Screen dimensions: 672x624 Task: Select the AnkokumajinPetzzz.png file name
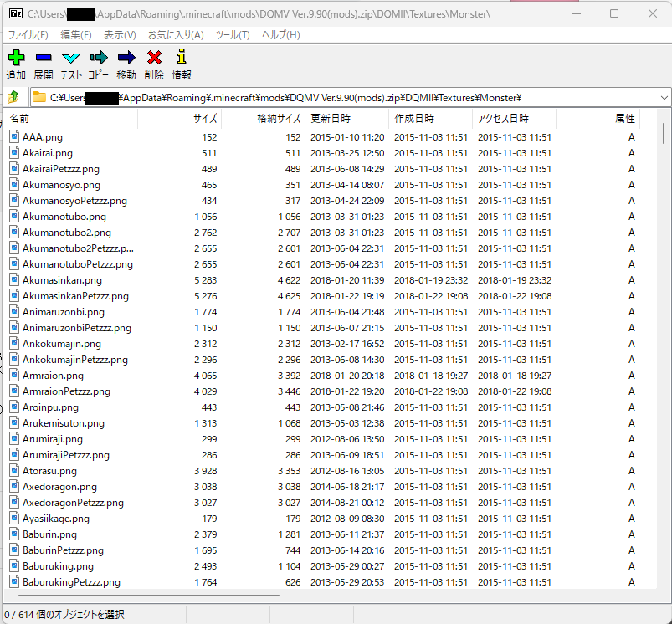(x=75, y=360)
